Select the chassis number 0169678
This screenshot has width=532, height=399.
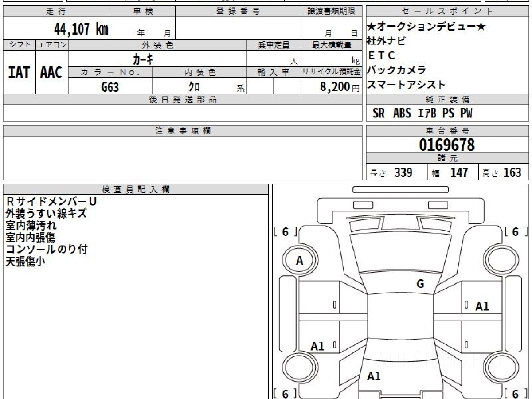coord(447,145)
